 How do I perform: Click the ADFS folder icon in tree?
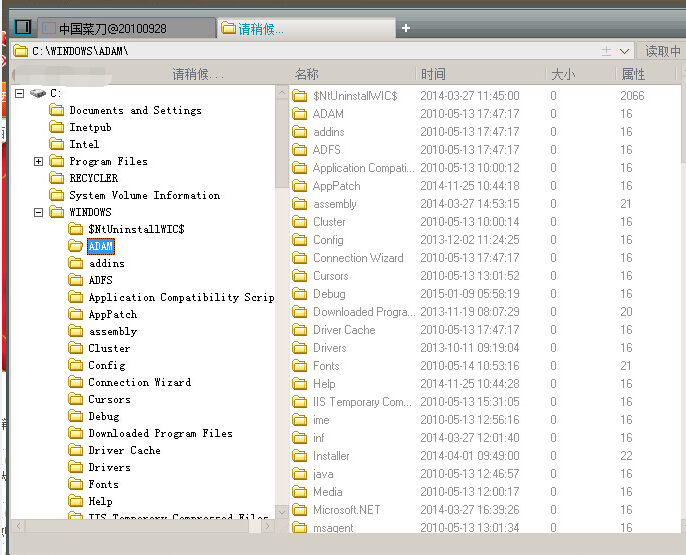[x=76, y=280]
